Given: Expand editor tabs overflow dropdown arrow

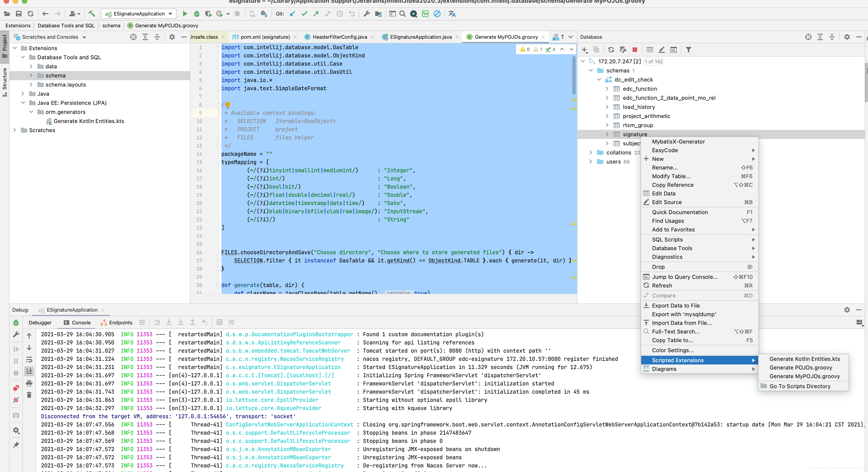Looking at the screenshot, I should click(x=570, y=37).
